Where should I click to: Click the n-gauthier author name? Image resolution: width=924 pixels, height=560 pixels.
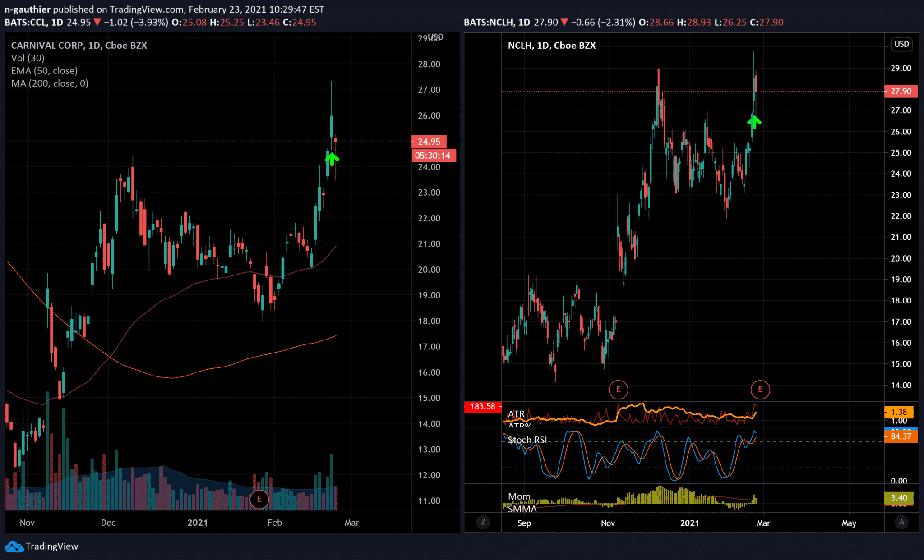28,9
